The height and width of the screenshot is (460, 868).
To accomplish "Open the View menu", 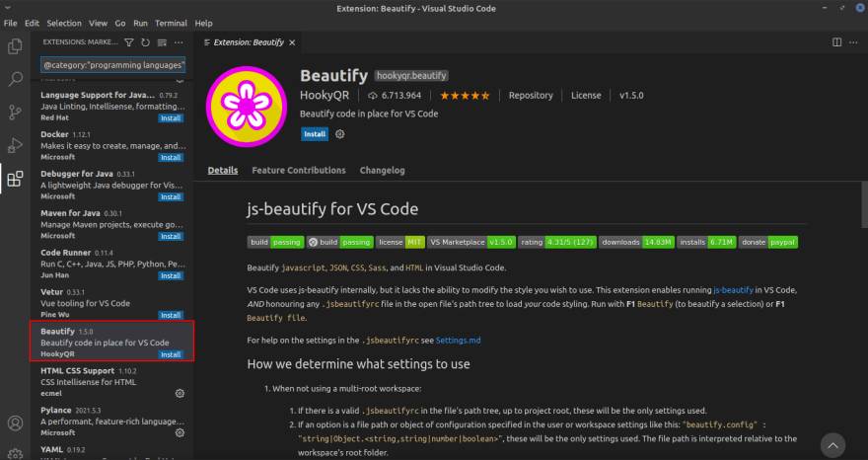I will coord(98,24).
